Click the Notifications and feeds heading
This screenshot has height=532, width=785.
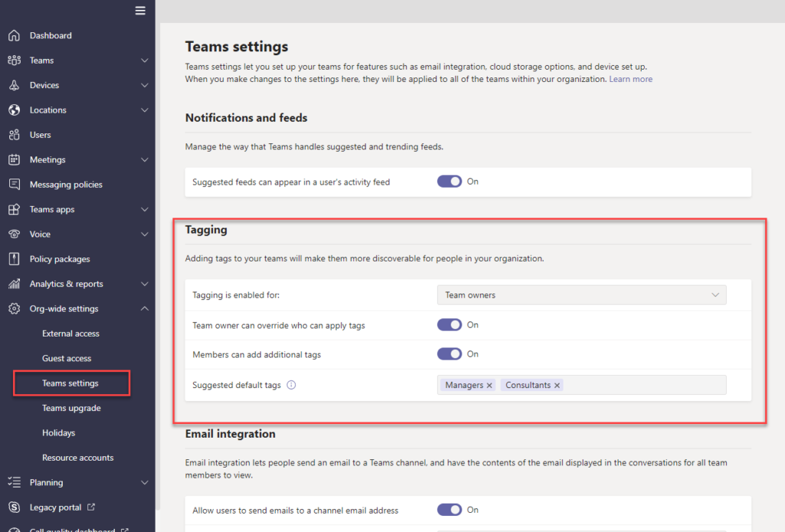pos(246,117)
